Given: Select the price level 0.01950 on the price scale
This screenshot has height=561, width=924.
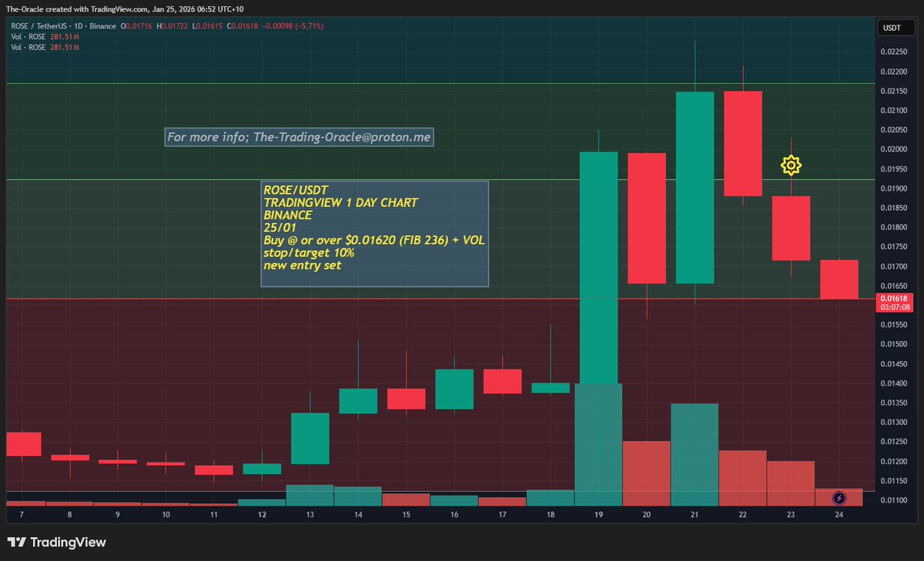Looking at the screenshot, I should (893, 168).
